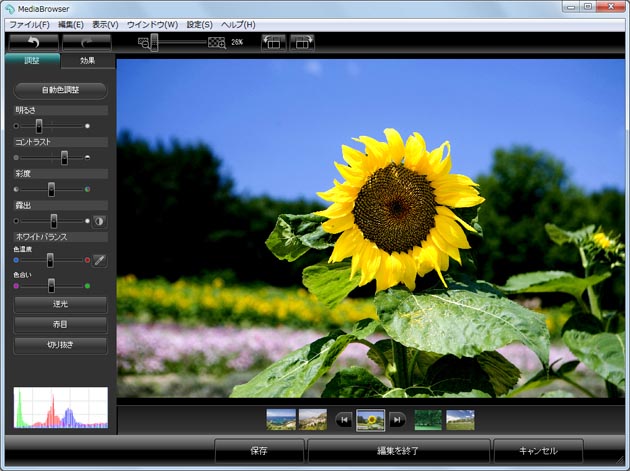
Task: Click the zoom in magnifier icon
Action: coord(217,43)
